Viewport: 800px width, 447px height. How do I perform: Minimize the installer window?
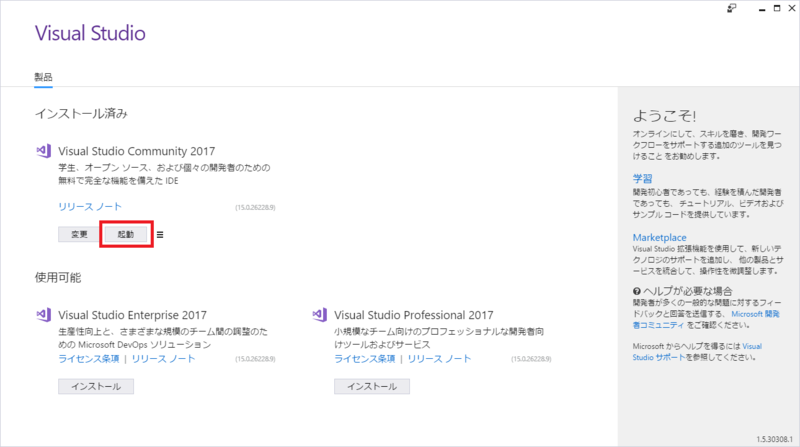pos(762,9)
